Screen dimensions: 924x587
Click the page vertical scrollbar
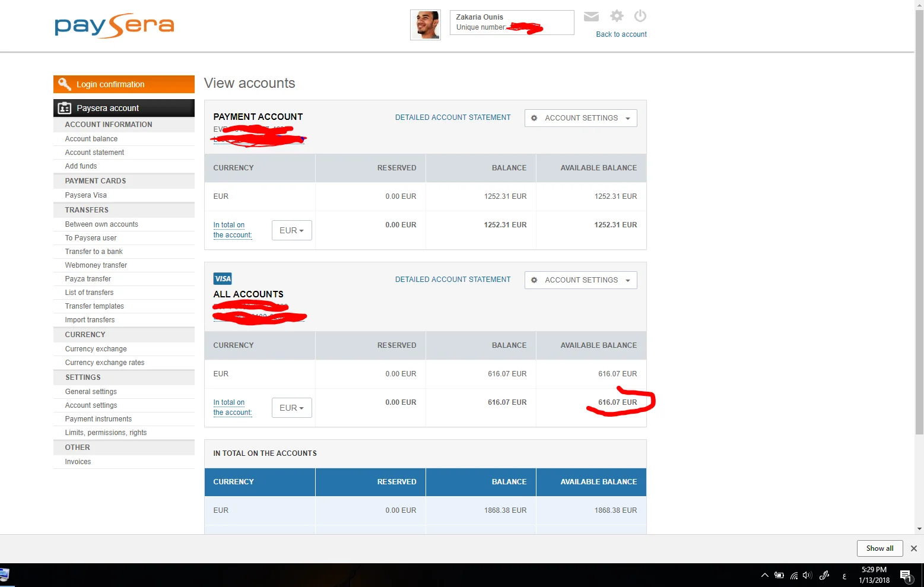919,237
